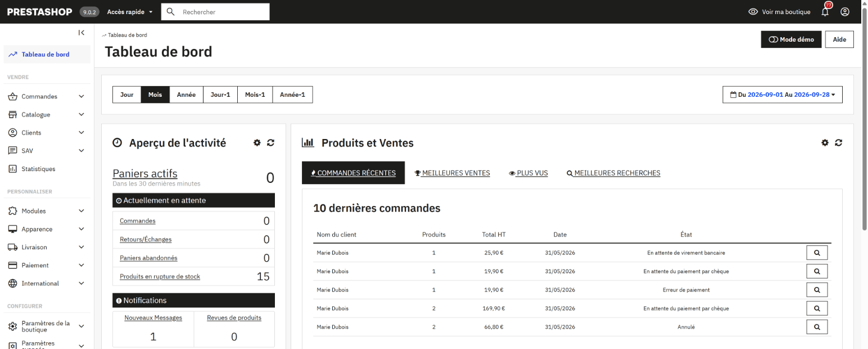Expand the International submenu chevron
The height and width of the screenshot is (349, 868).
pos(82,284)
